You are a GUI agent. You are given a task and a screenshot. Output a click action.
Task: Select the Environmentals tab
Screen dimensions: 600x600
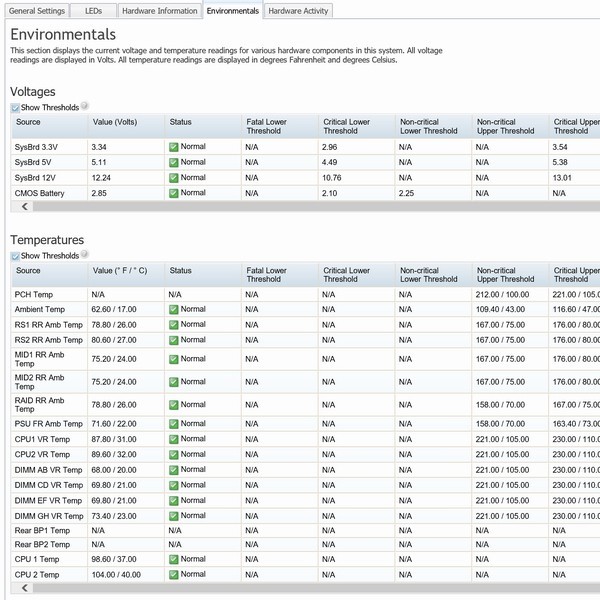click(233, 11)
